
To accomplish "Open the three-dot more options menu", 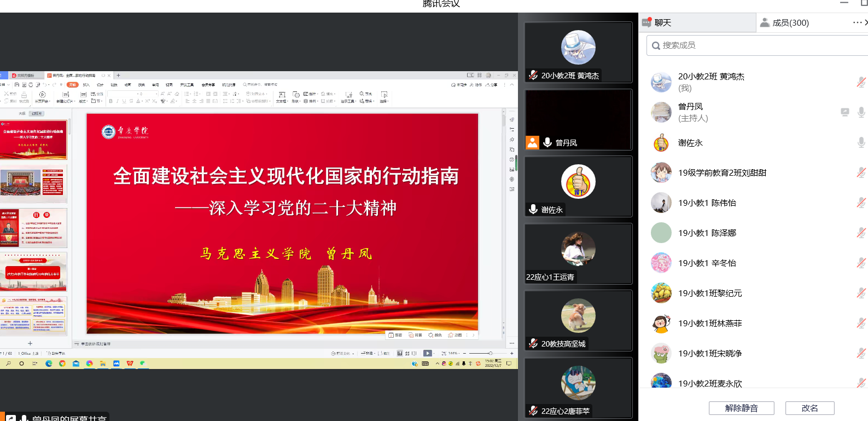I will pyautogui.click(x=857, y=22).
